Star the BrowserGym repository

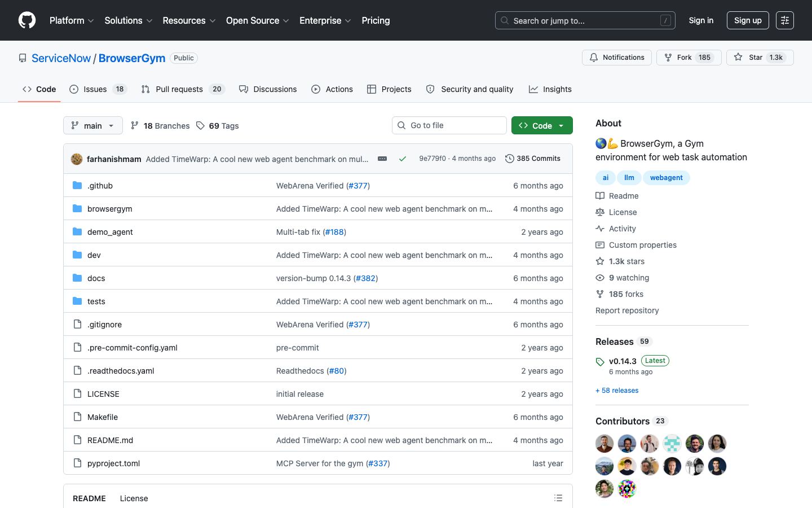click(x=760, y=58)
